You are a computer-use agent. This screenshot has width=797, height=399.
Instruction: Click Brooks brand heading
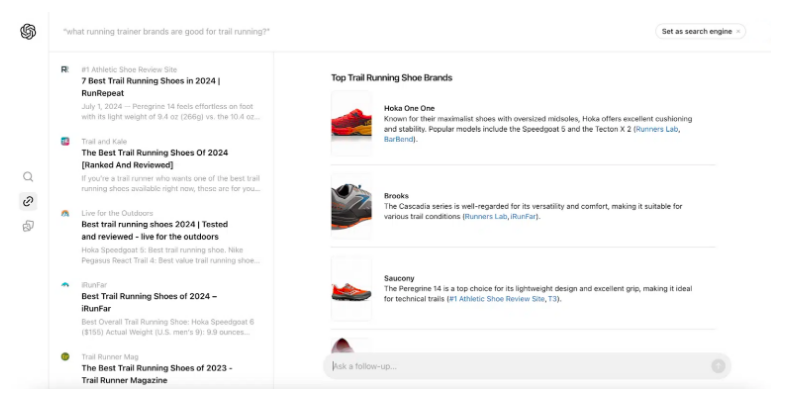coord(396,196)
